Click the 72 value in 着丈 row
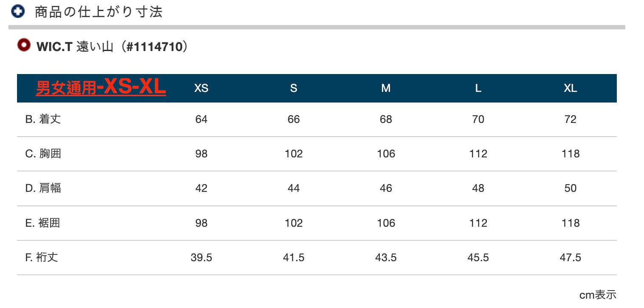644x308 pixels. coord(571,119)
